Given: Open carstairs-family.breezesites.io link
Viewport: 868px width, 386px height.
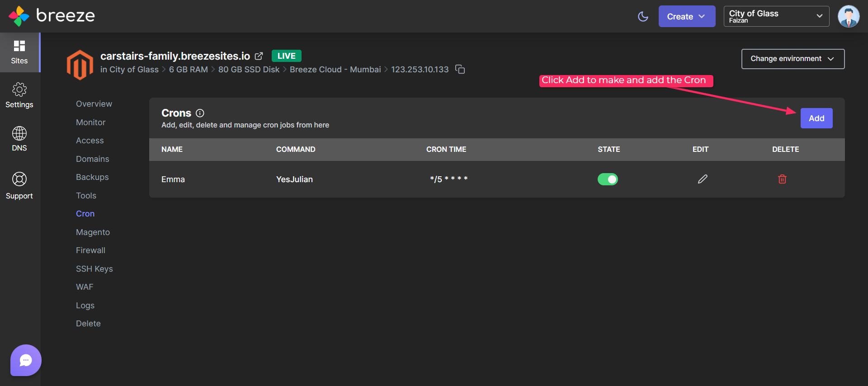Looking at the screenshot, I should point(175,56).
